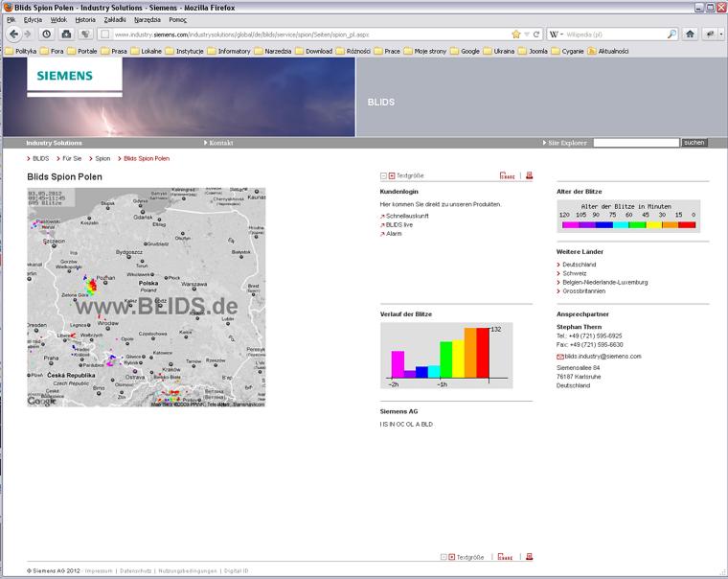This screenshot has height=579, width=728.
Task: Reload the page with the refresh icon
Action: click(x=536, y=35)
